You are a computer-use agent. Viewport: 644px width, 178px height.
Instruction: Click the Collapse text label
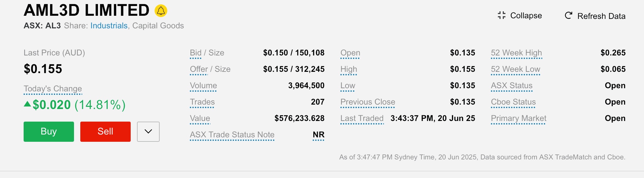point(526,15)
